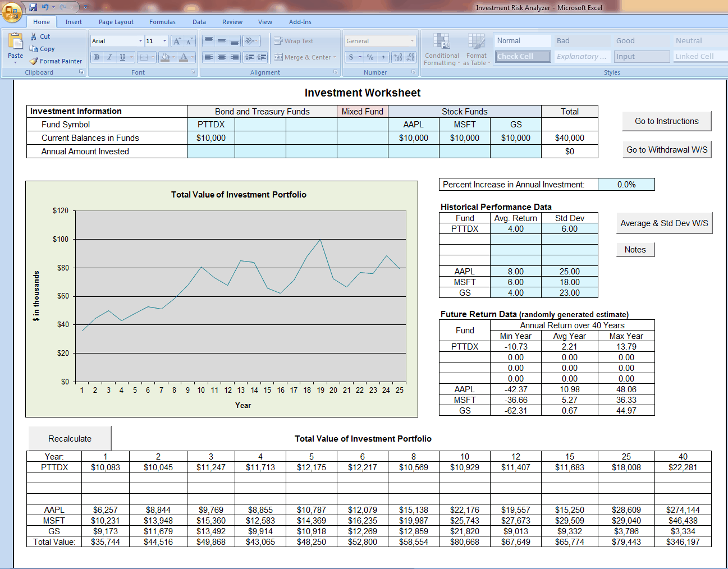Click the Accounting dollar format icon

point(351,57)
